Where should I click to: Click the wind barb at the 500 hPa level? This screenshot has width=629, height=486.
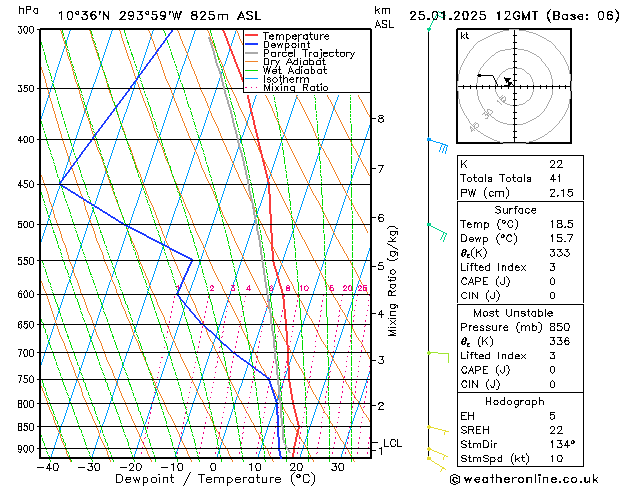click(x=438, y=231)
